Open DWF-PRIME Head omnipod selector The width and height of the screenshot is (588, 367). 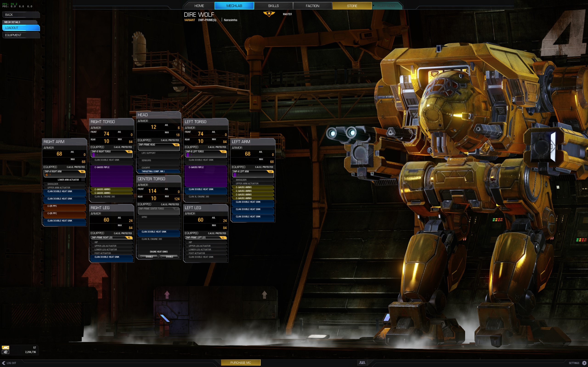pos(159,146)
